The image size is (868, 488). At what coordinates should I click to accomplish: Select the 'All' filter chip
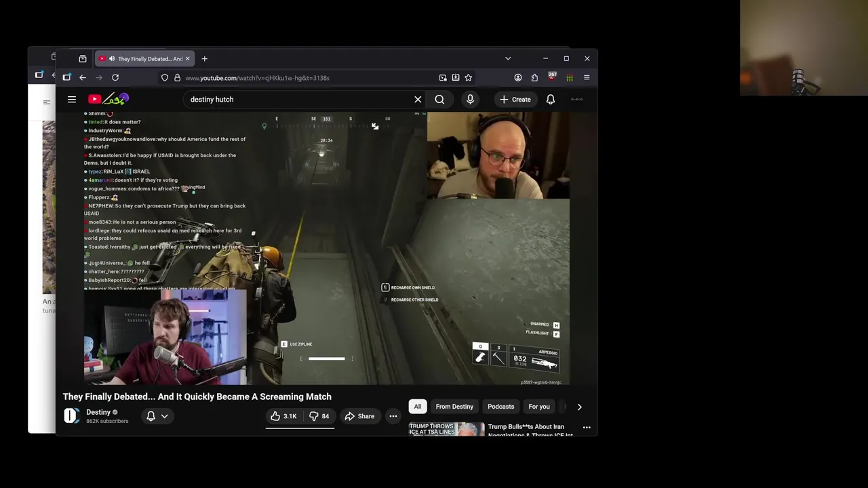(x=418, y=407)
